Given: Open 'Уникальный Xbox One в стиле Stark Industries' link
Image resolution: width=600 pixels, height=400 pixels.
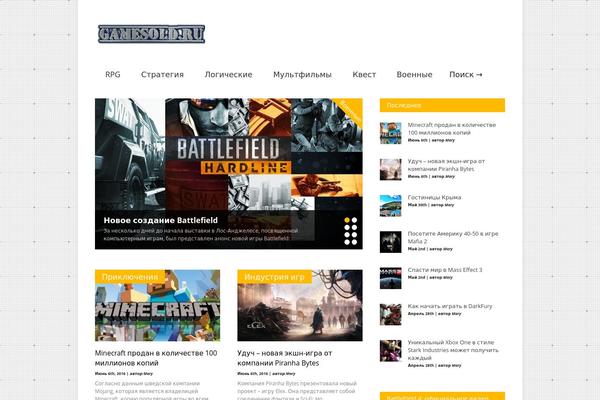Looking at the screenshot, I should [453, 350].
